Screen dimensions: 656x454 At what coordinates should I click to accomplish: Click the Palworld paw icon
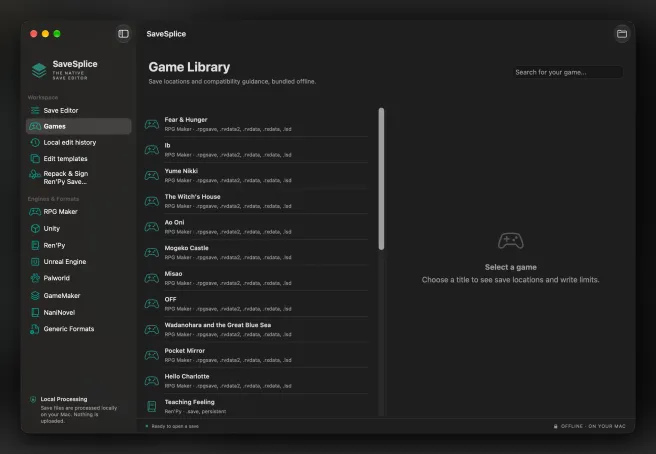pos(35,278)
